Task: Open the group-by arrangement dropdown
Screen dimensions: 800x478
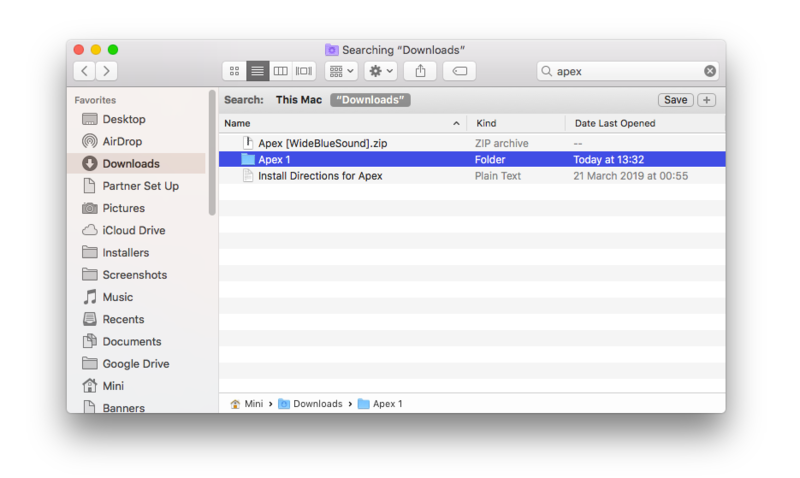Action: (341, 71)
